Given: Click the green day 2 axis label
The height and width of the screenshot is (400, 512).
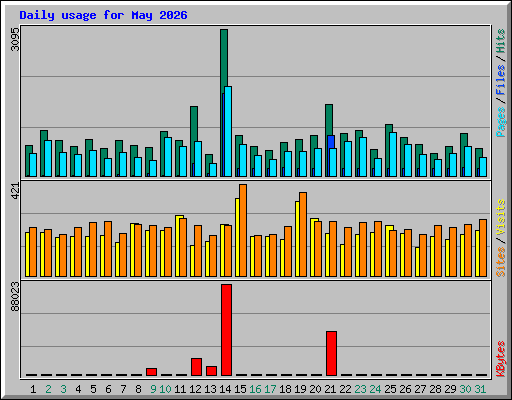Looking at the screenshot, I should pos(48,389).
